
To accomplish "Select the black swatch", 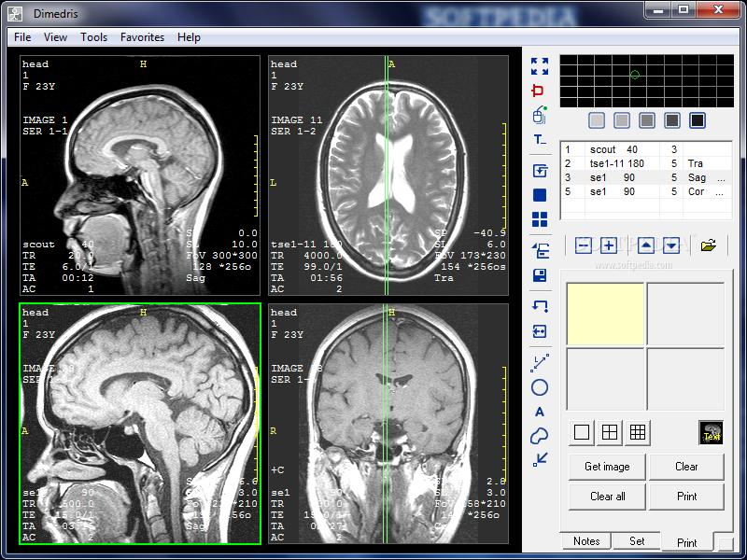I will tap(697, 120).
